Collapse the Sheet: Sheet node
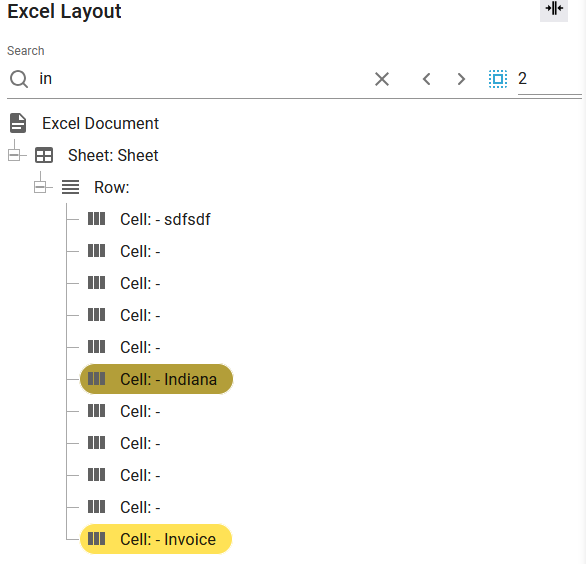 pyautogui.click(x=14, y=155)
